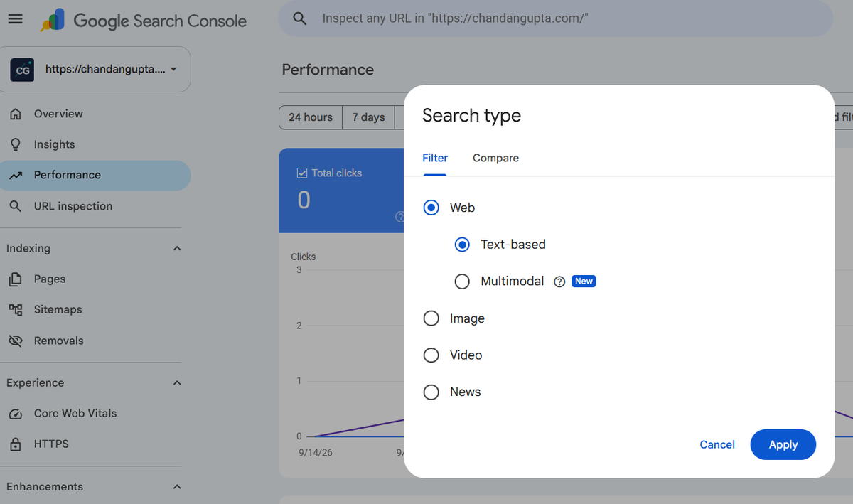Click the 9/14/26 chart date label
Viewport: 853px width, 504px height.
314,452
